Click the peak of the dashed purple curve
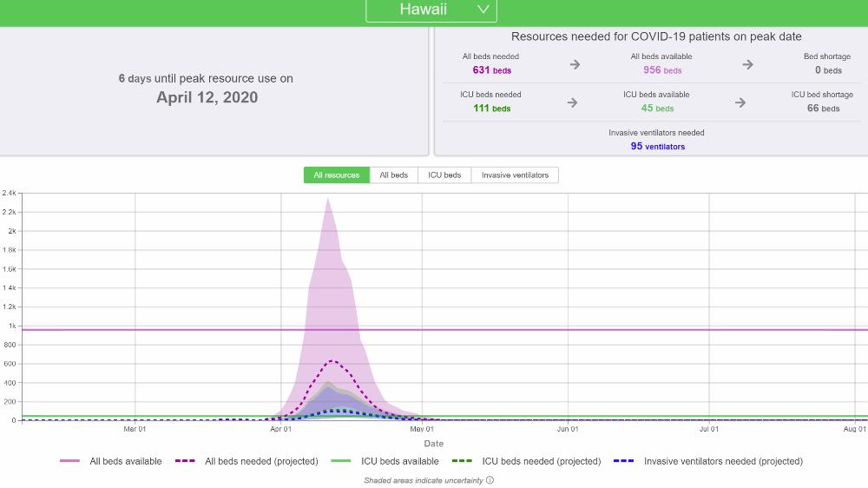This screenshot has width=868, height=488. 332,361
